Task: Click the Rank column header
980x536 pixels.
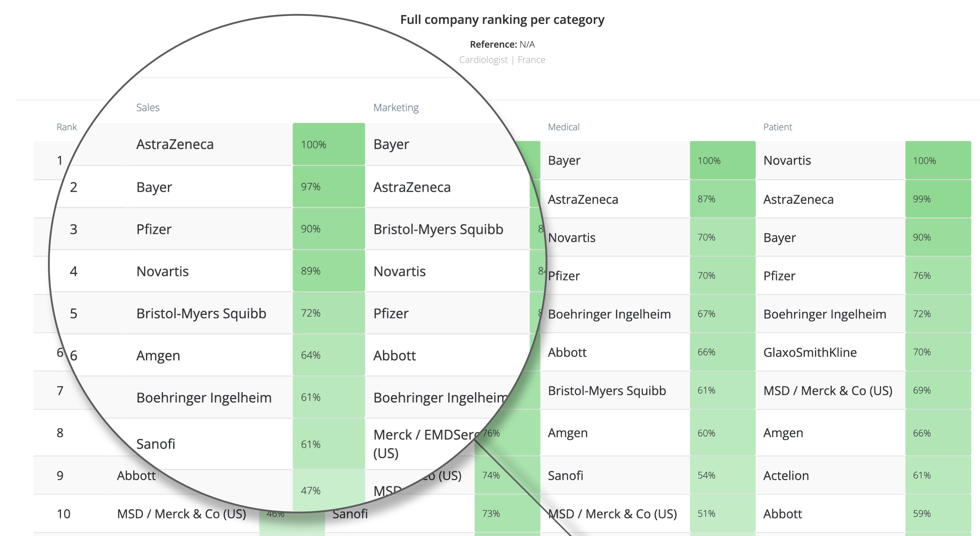Action: coord(67,127)
